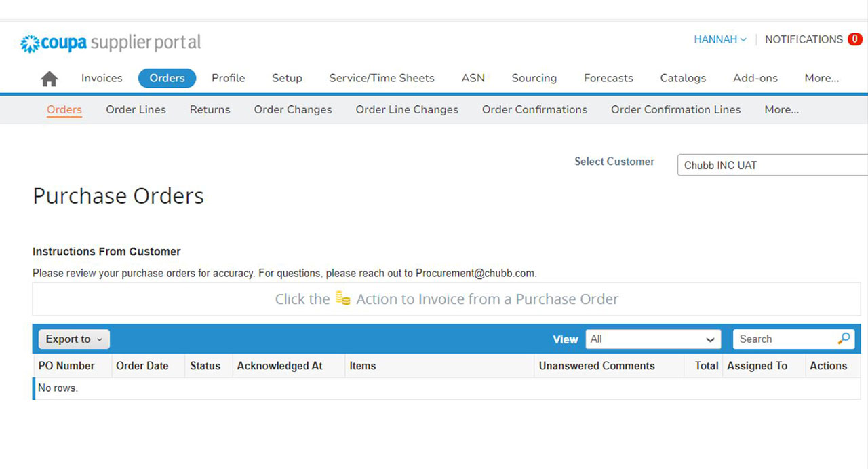This screenshot has height=469, width=868.
Task: Open the Order Confirmations subtab
Action: tap(534, 109)
